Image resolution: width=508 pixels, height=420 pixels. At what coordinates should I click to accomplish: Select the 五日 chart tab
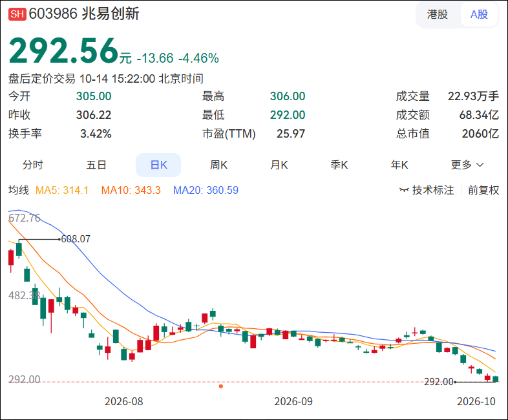(96, 165)
